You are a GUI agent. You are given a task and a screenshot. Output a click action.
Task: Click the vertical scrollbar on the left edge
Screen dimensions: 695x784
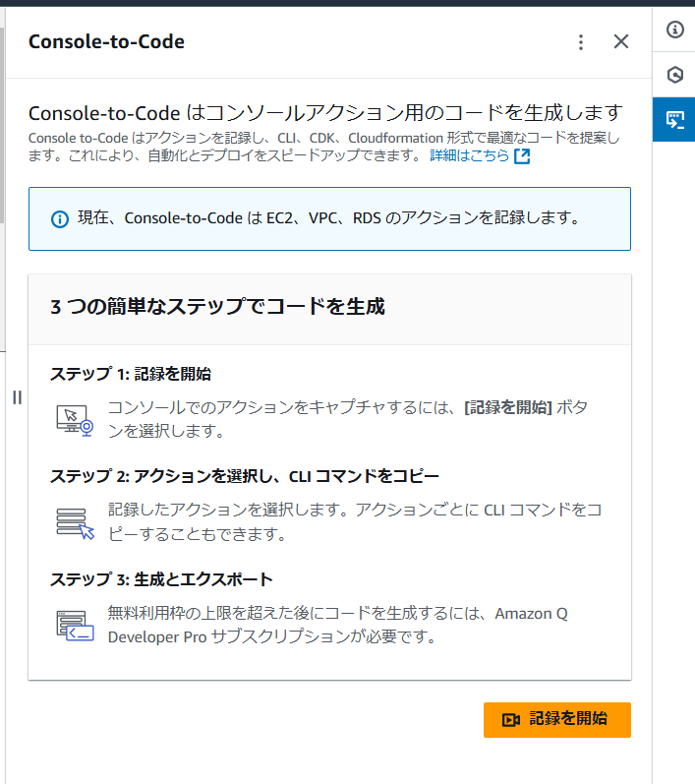[2, 125]
